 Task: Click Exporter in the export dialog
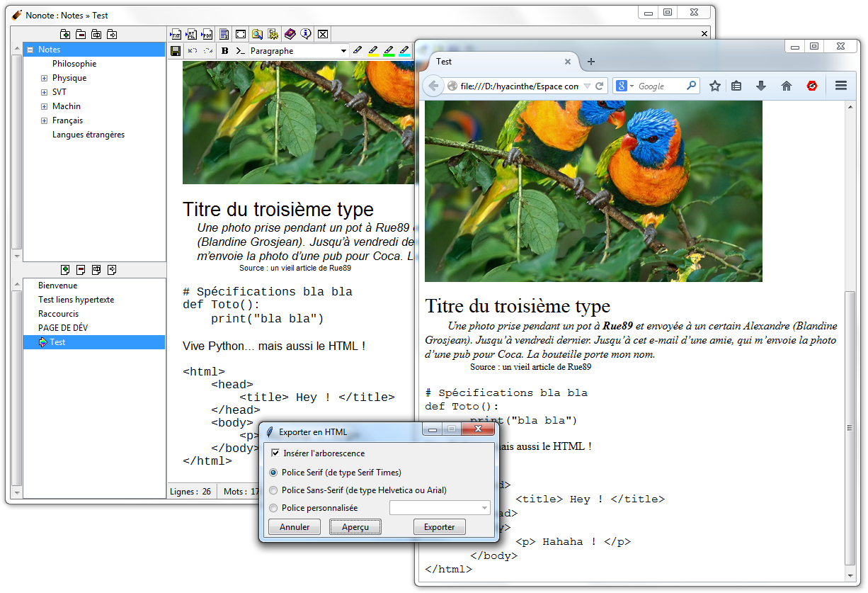tap(440, 527)
